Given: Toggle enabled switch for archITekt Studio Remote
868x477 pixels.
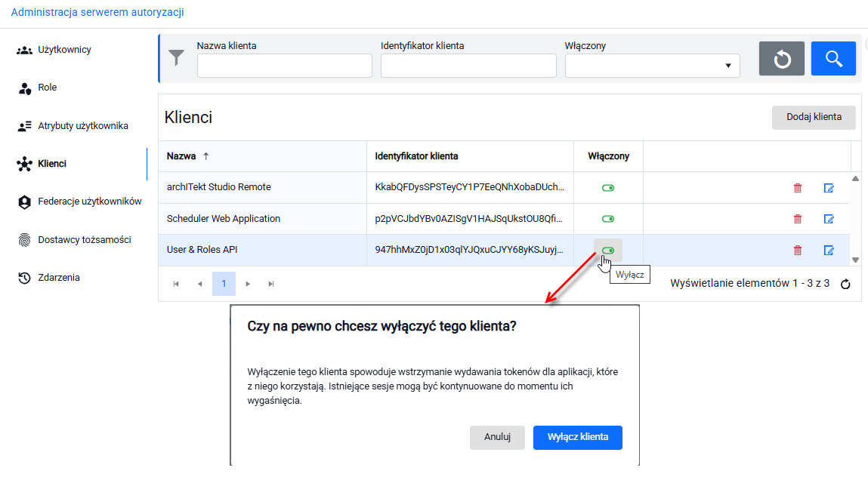Looking at the screenshot, I should coord(608,188).
